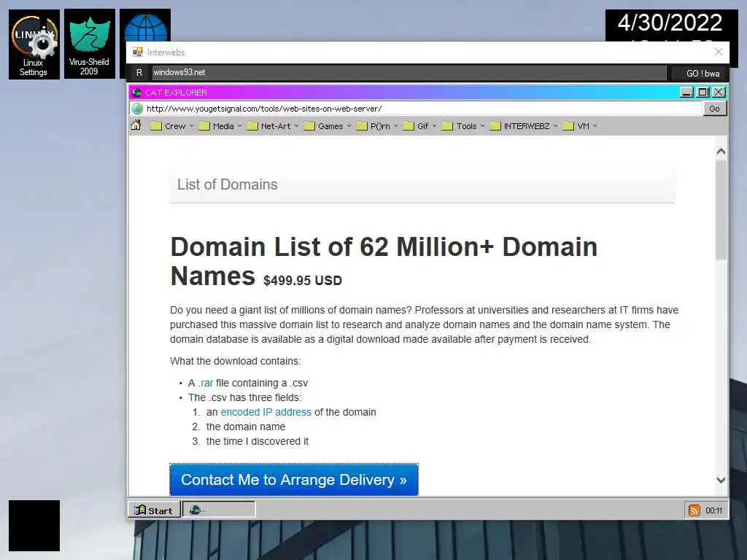Click 'the time I discovered it' item
Viewport: 747px width, 560px height.
(x=258, y=441)
